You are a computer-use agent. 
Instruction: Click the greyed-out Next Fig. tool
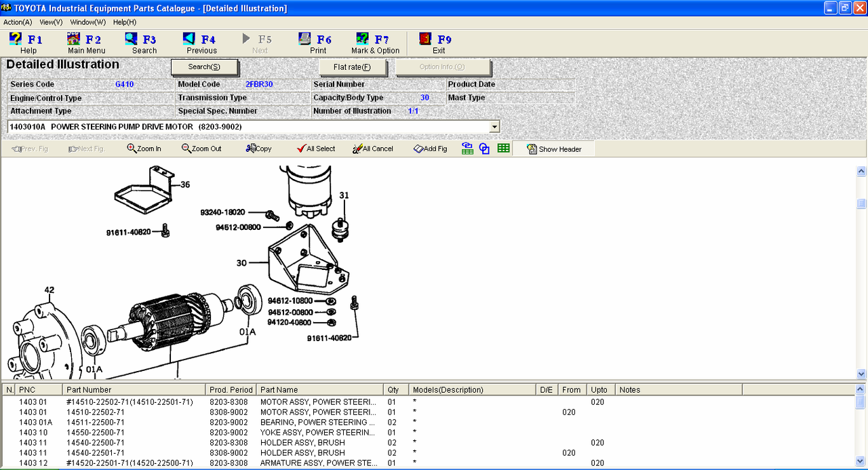87,149
